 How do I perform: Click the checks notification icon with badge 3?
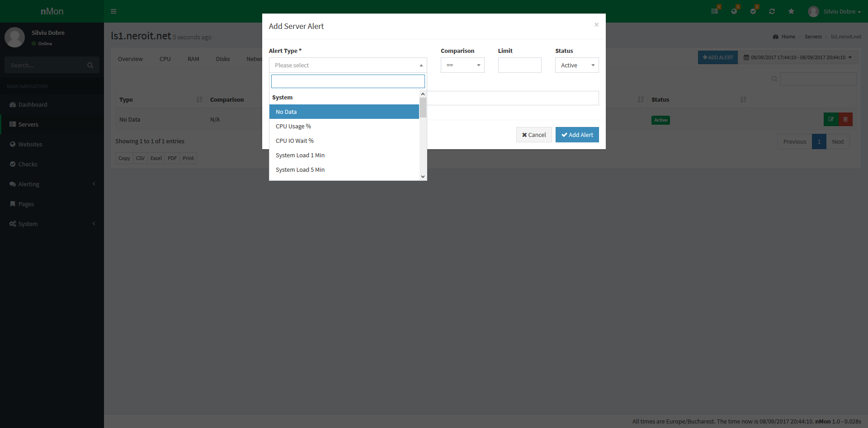753,11
